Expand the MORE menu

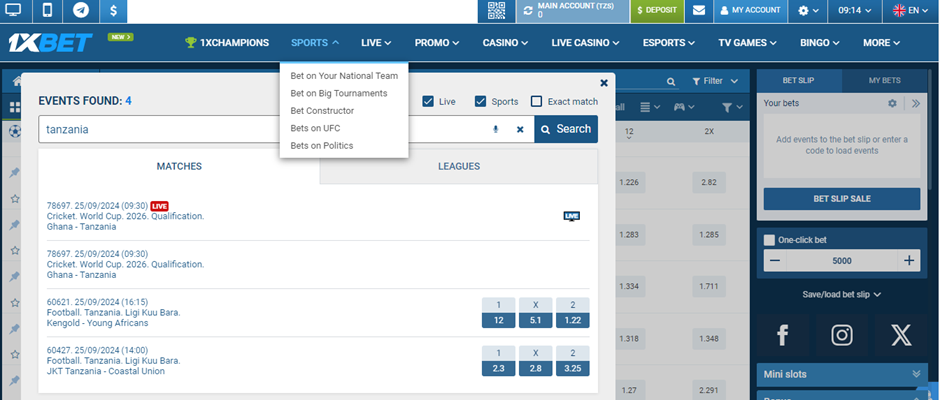[881, 43]
